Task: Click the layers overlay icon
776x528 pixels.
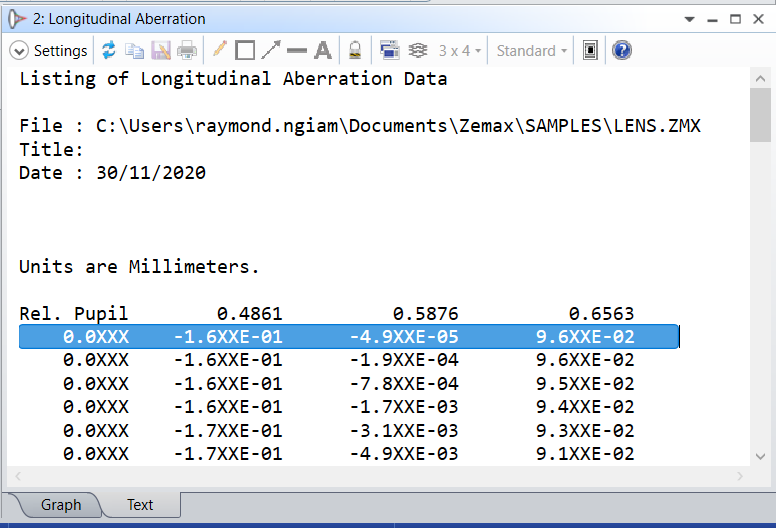Action: [418, 50]
